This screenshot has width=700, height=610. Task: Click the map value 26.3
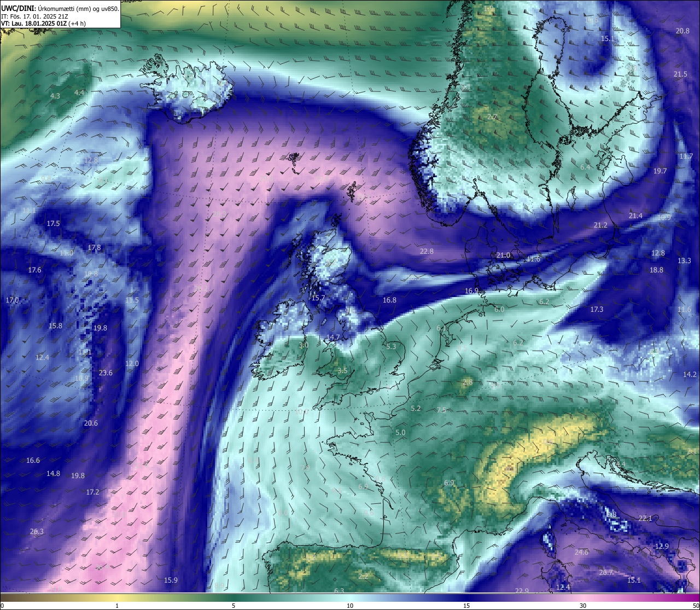[37, 531]
